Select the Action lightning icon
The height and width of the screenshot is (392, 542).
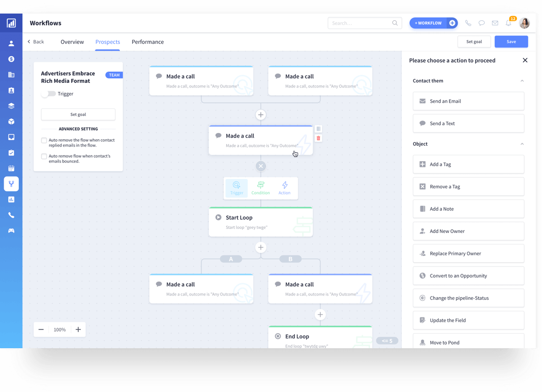(x=285, y=188)
